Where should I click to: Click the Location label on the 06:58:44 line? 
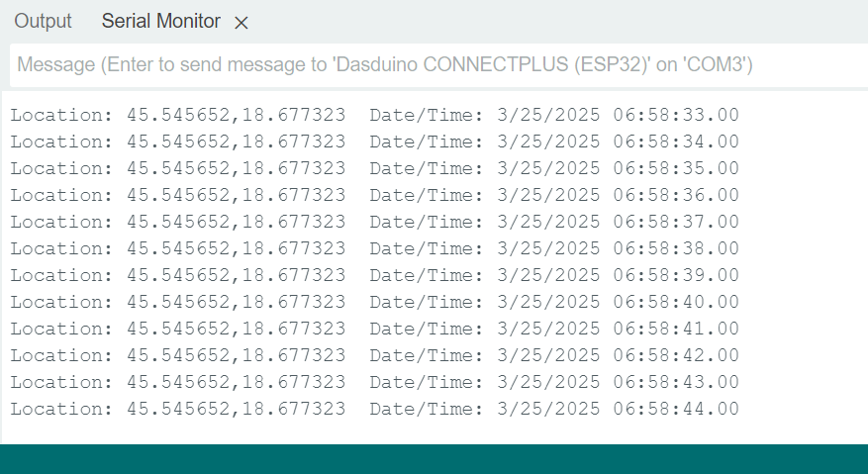pos(62,409)
